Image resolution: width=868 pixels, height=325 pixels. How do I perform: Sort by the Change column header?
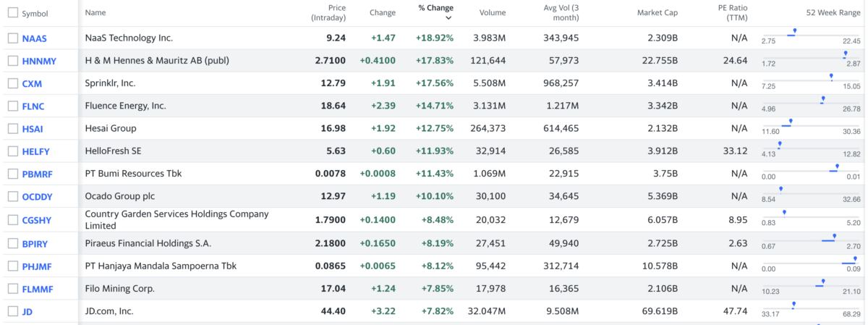[383, 12]
